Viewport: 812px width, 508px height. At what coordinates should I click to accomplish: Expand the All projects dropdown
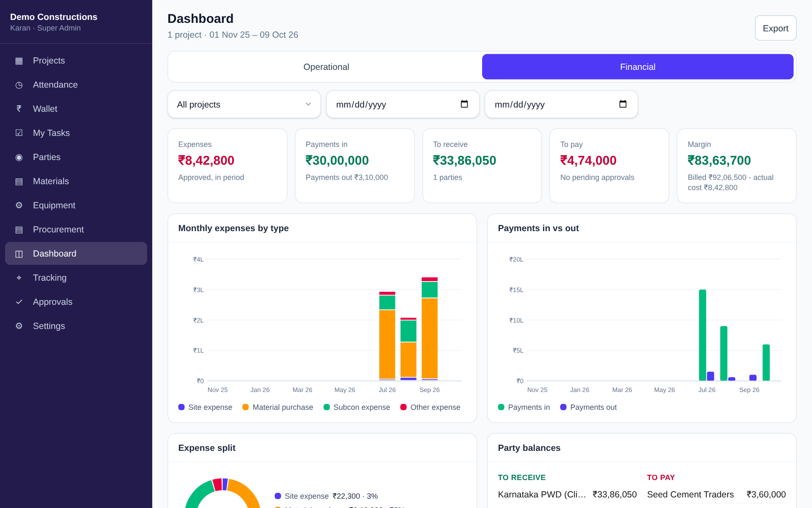click(244, 104)
